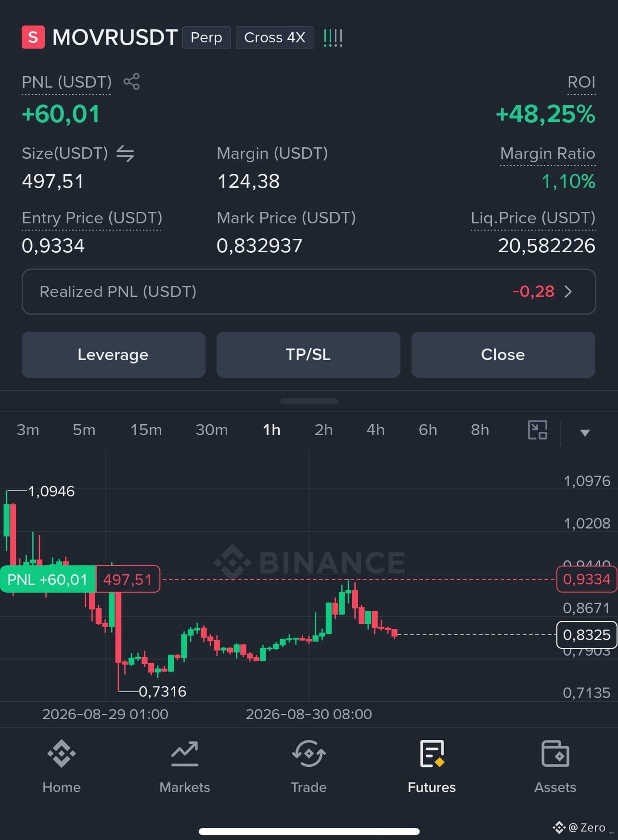Image resolution: width=618 pixels, height=840 pixels.
Task: Tap the 0,9334 entry price axis label
Action: coord(587,579)
